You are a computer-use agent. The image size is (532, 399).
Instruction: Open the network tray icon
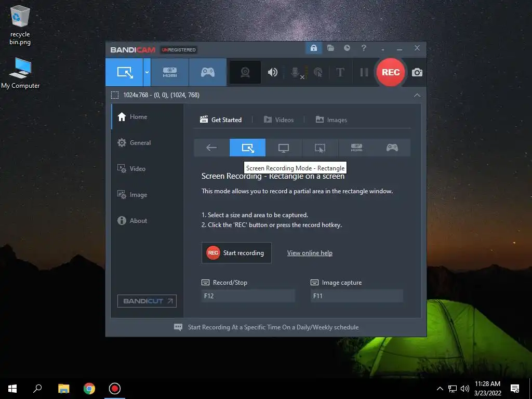(x=453, y=389)
